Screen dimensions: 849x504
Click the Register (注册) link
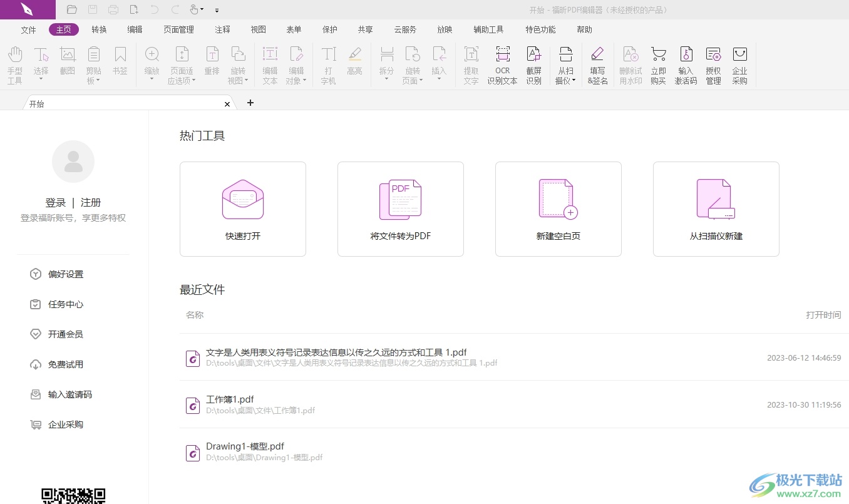click(91, 202)
